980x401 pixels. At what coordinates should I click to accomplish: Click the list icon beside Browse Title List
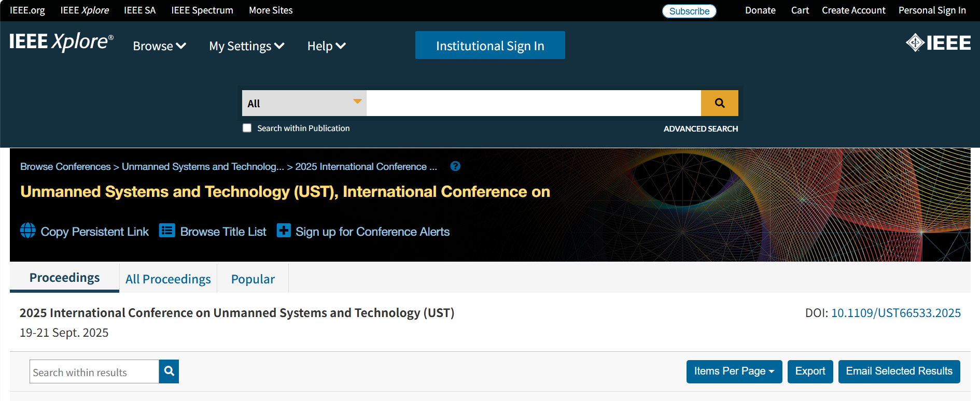[x=167, y=230]
